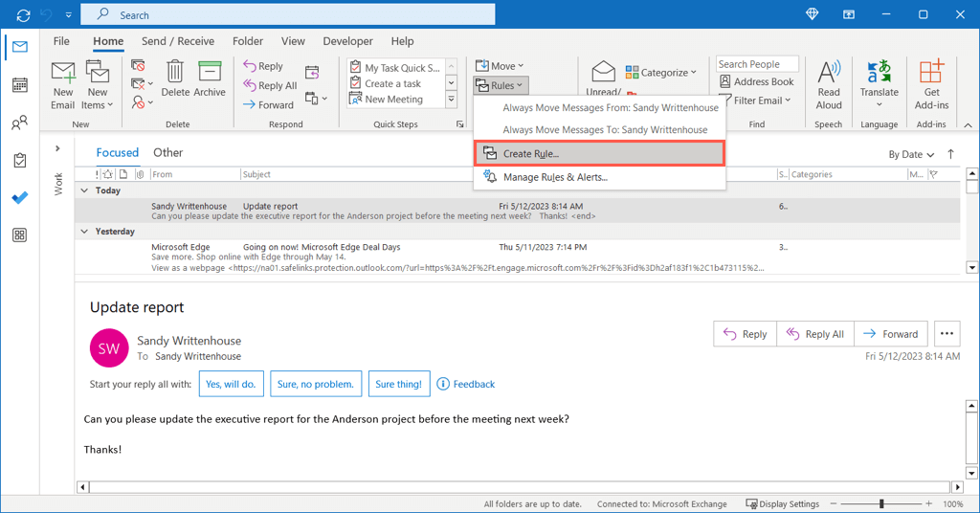Choose suggested reply 'Sure thing!'
980x513 pixels.
(x=399, y=384)
